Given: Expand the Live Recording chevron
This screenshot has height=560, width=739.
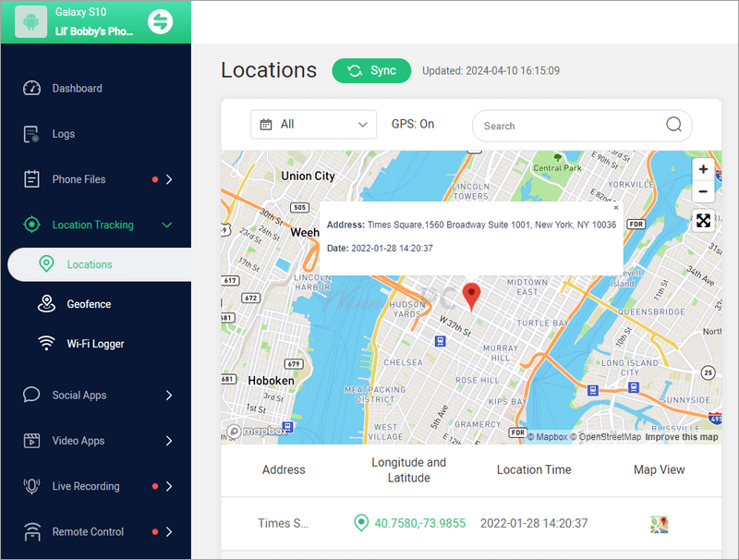Looking at the screenshot, I should tap(169, 486).
